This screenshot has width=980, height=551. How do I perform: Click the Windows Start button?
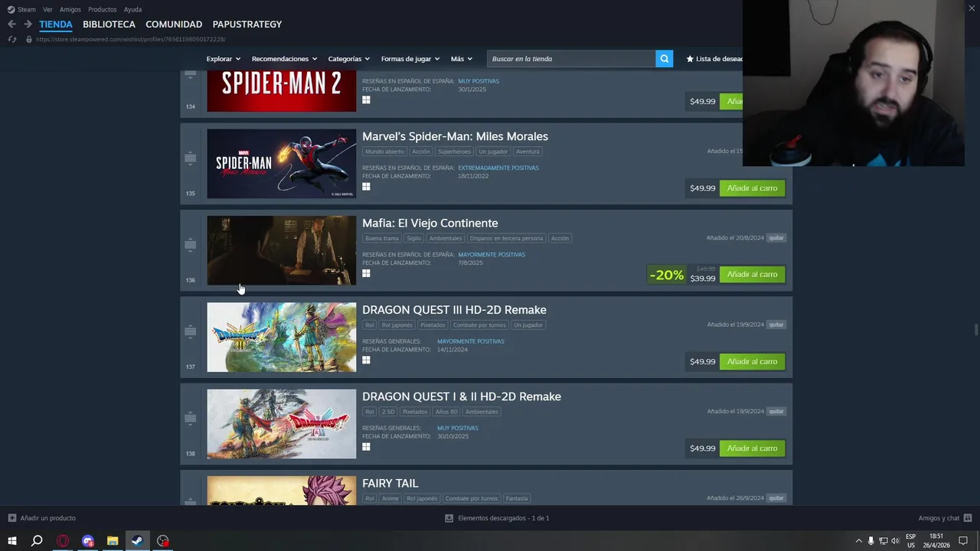pos(11,541)
